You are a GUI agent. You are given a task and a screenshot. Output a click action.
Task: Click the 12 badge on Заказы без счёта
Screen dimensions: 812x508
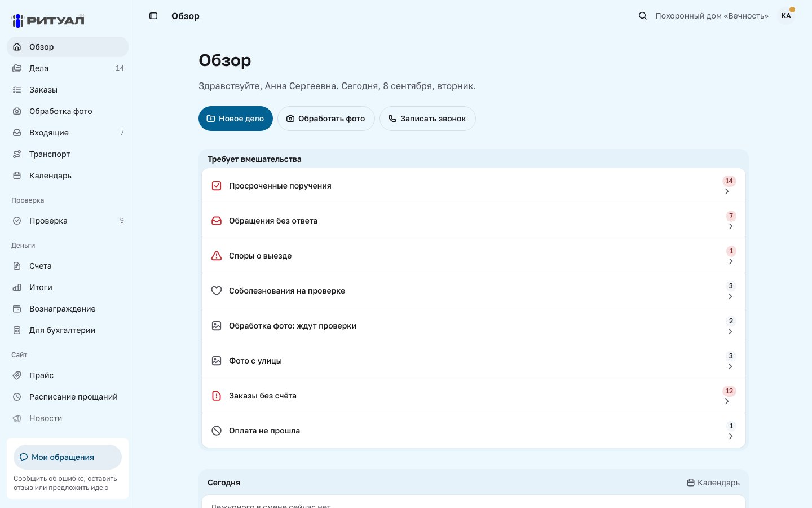coord(729,391)
